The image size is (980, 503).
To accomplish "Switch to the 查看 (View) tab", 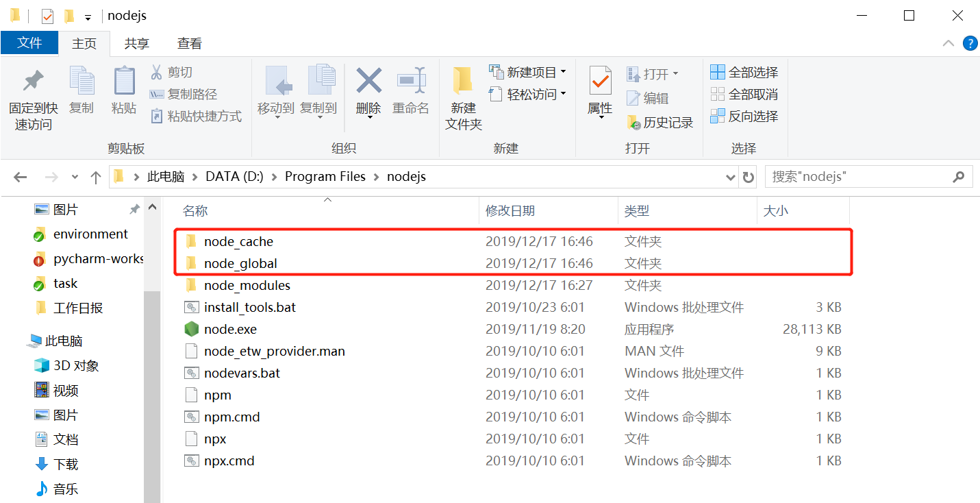I will pos(189,42).
